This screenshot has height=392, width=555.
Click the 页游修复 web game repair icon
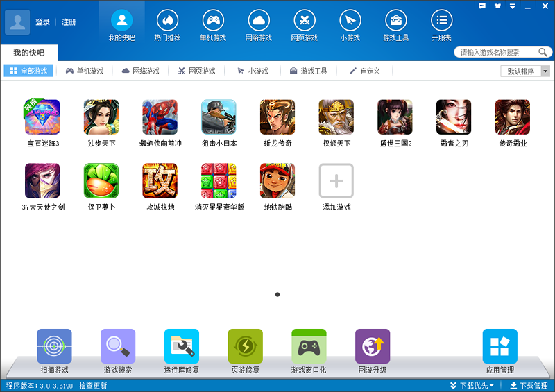coord(246,347)
